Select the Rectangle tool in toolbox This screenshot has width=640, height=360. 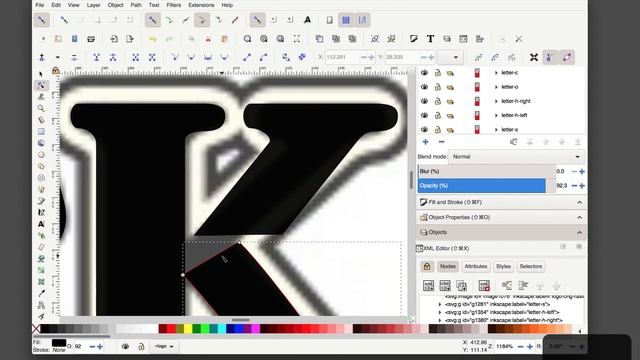[x=41, y=131]
